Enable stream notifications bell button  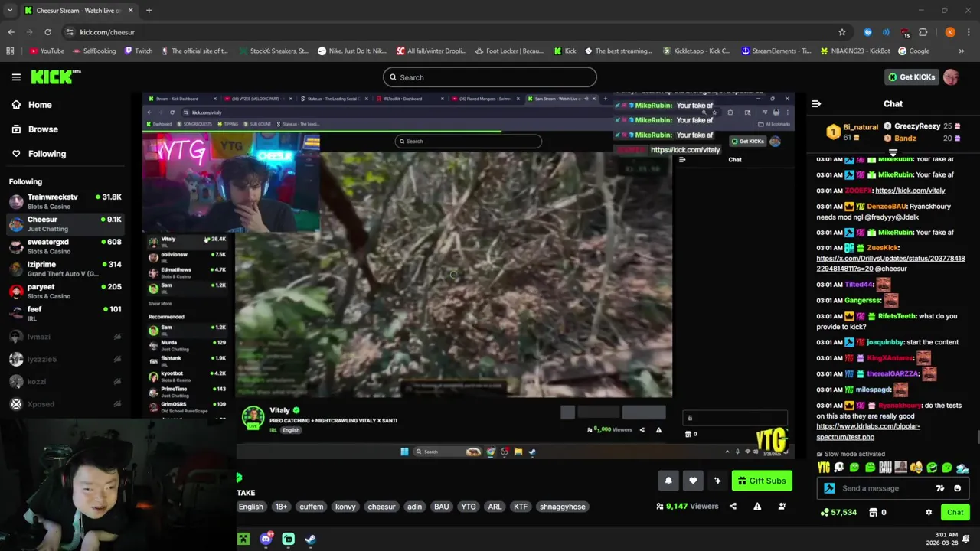[x=668, y=481]
